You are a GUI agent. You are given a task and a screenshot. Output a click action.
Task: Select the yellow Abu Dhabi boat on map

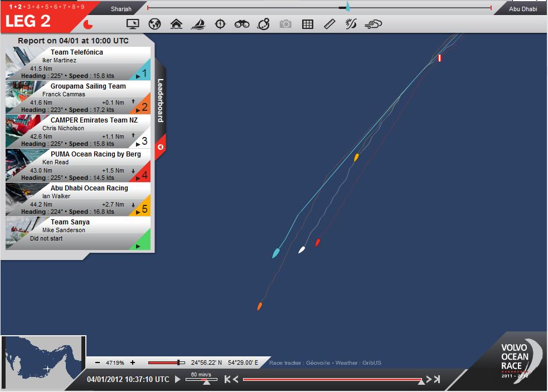click(x=356, y=158)
